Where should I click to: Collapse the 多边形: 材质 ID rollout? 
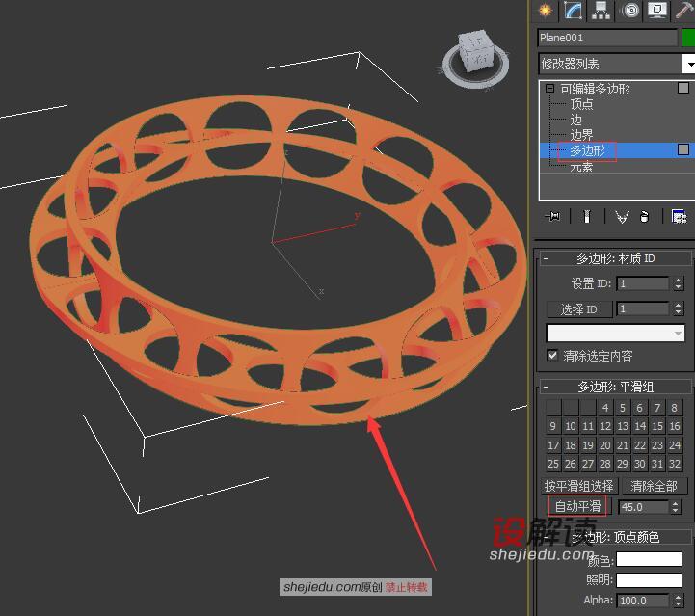click(x=546, y=258)
